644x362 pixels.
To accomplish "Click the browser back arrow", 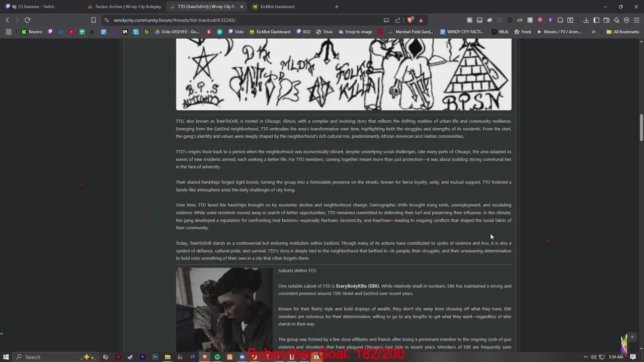I will [x=7, y=20].
